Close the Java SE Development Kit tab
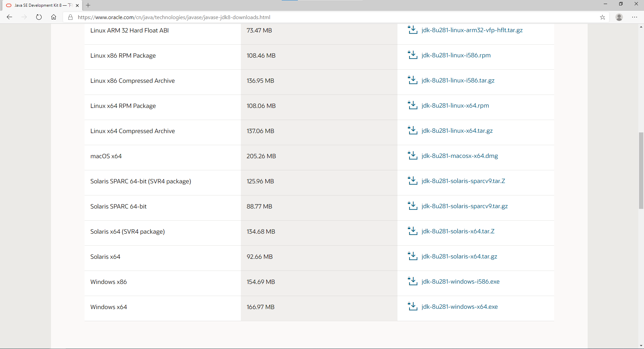The width and height of the screenshot is (644, 349). [x=77, y=5]
